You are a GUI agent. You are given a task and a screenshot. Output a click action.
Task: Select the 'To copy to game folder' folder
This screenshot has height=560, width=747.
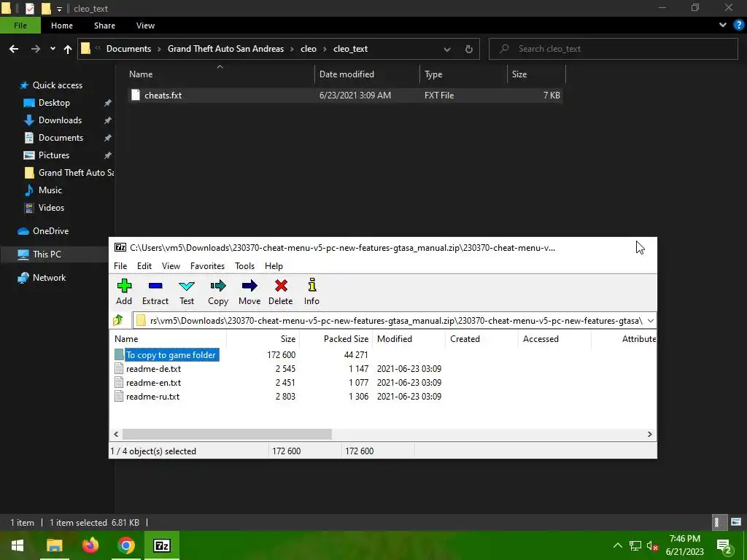click(167, 355)
